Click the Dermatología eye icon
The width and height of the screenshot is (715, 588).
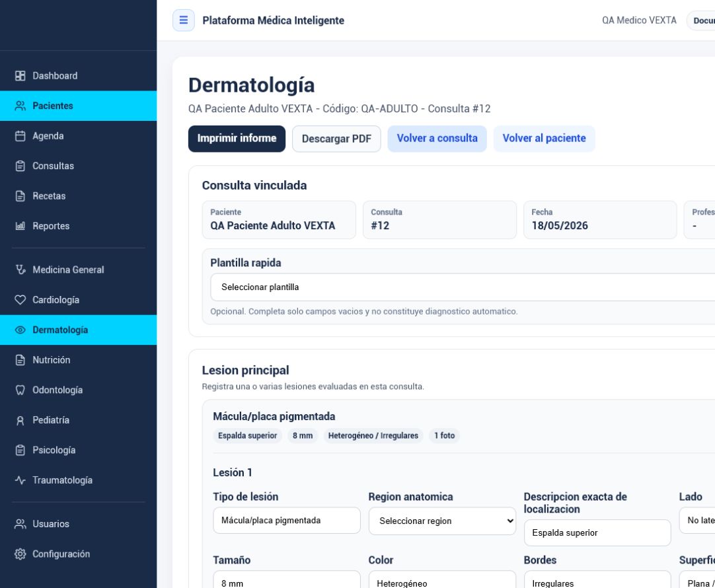[20, 330]
